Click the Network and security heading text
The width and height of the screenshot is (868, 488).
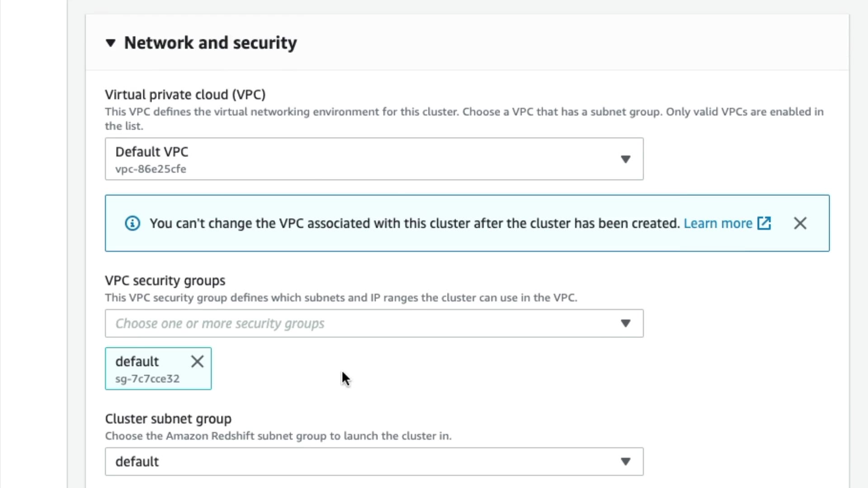[210, 43]
